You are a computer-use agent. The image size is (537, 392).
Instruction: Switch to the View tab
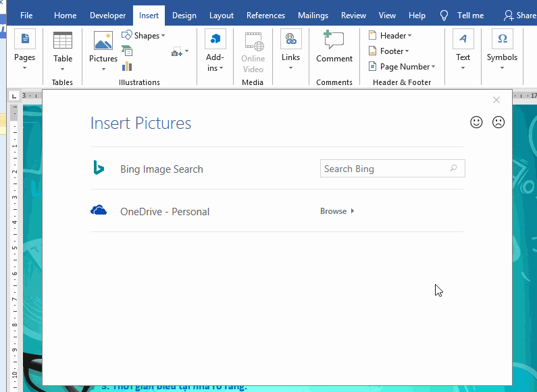point(387,16)
